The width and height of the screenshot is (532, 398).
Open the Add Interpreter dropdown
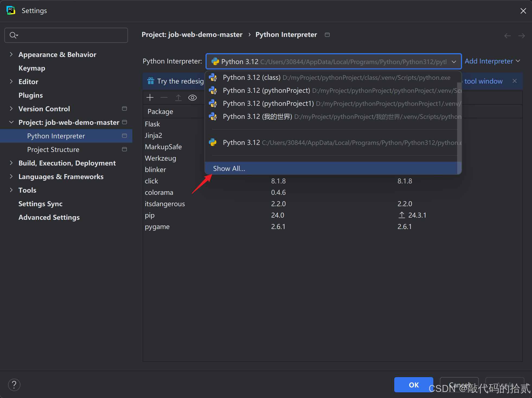(x=492, y=61)
